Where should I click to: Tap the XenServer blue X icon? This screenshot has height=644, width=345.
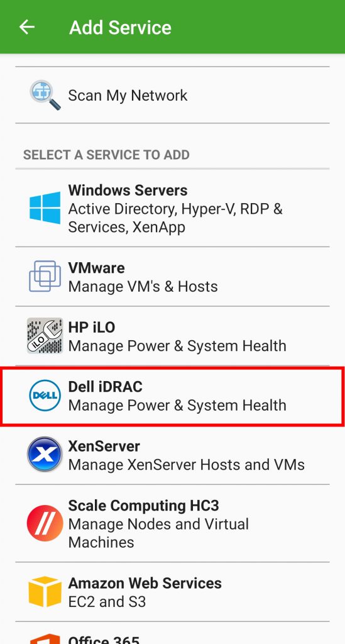pos(45,454)
